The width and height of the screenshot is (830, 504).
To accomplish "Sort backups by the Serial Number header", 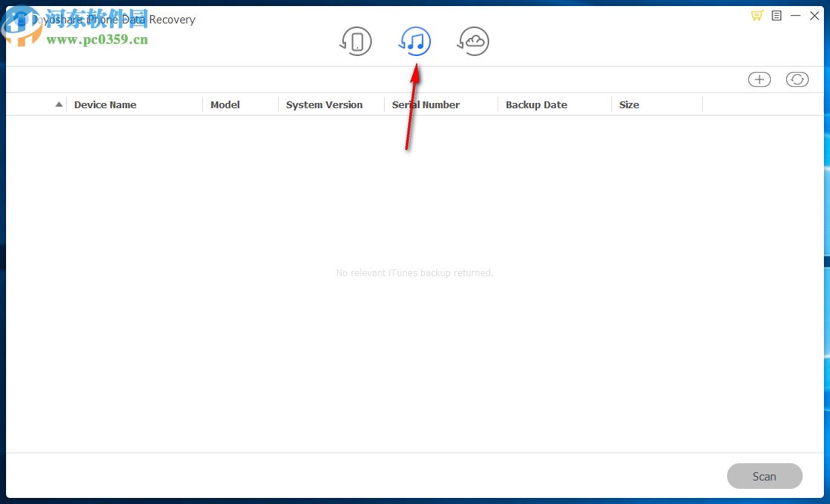I will pos(426,104).
